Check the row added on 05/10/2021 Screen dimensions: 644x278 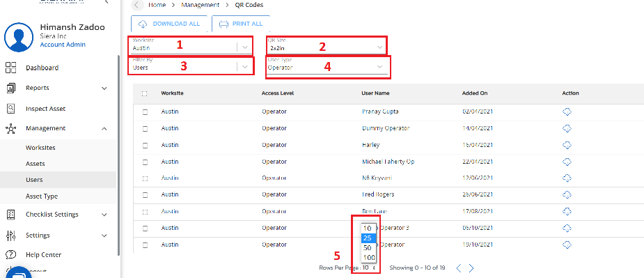[x=145, y=229]
